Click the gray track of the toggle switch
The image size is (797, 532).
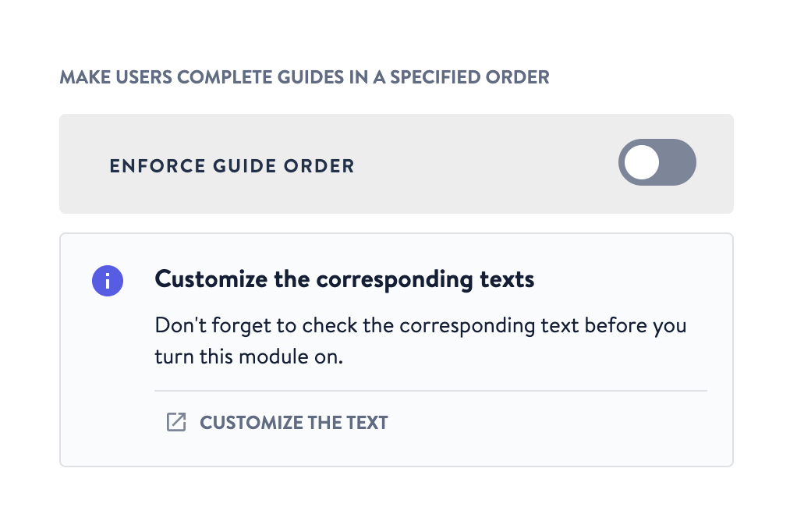tap(677, 163)
